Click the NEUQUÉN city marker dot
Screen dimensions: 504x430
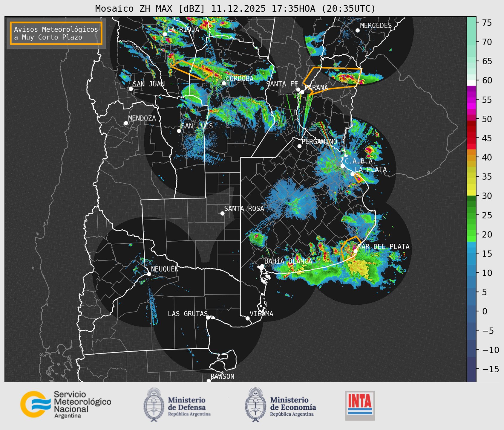point(149,274)
